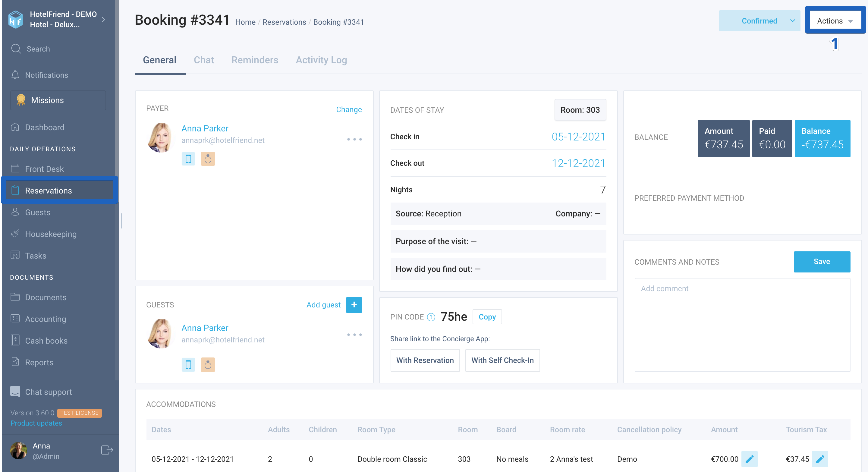
Task: Click the sidebar collapse handle
Action: (x=123, y=221)
